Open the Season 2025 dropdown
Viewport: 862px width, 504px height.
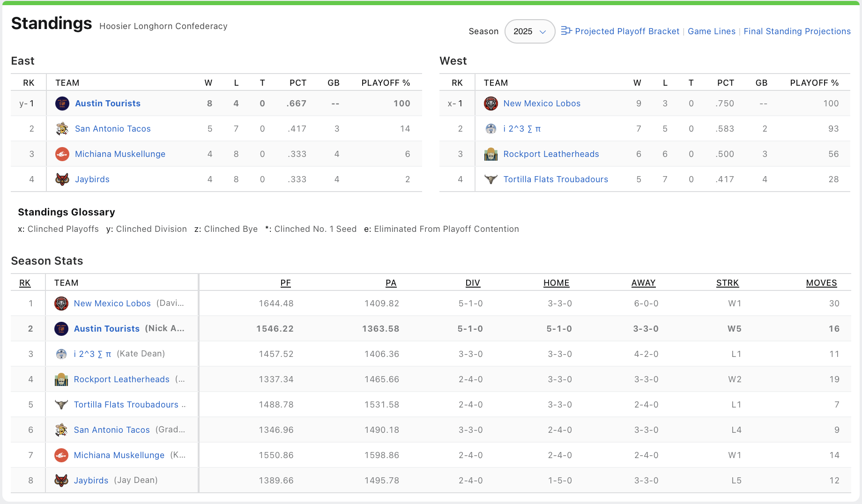tap(529, 31)
